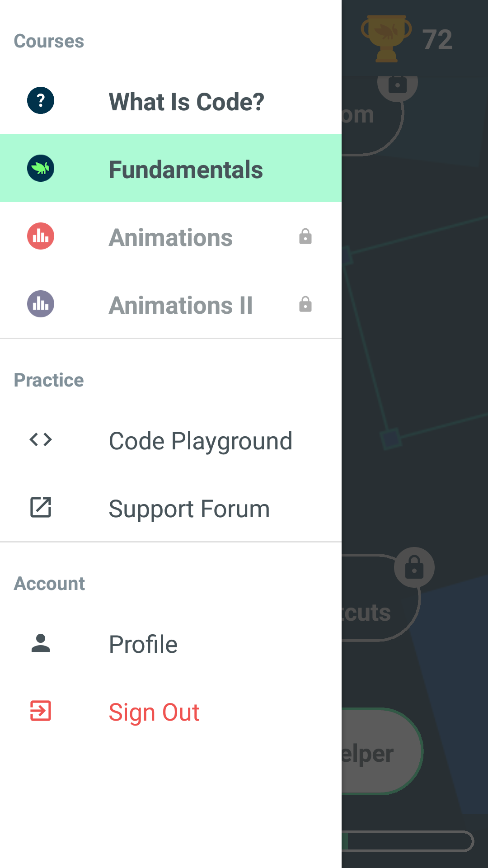
Task: Click the angle brackets Code Playground icon
Action: click(x=41, y=439)
